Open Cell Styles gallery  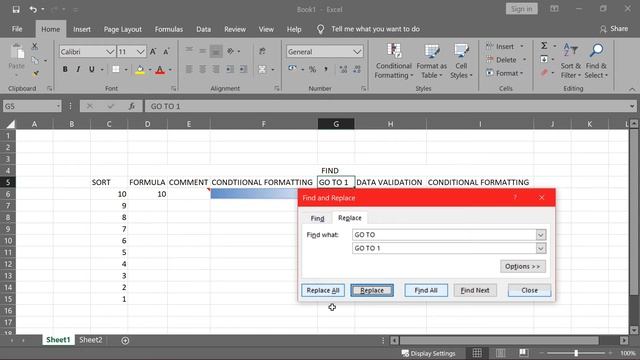point(461,61)
